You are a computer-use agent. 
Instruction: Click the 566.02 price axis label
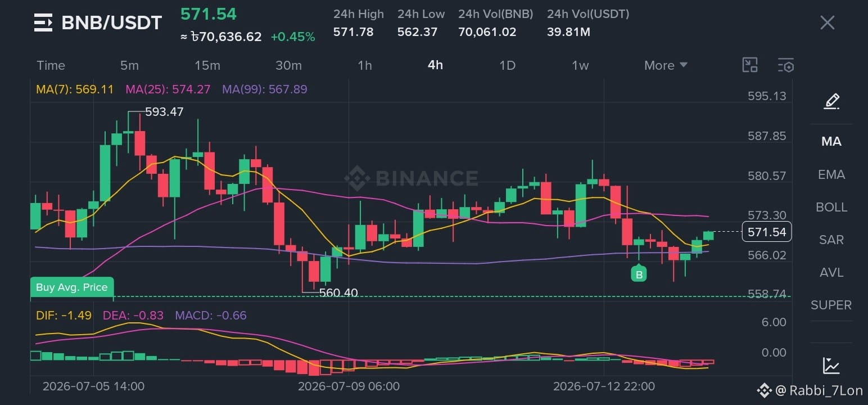click(767, 255)
